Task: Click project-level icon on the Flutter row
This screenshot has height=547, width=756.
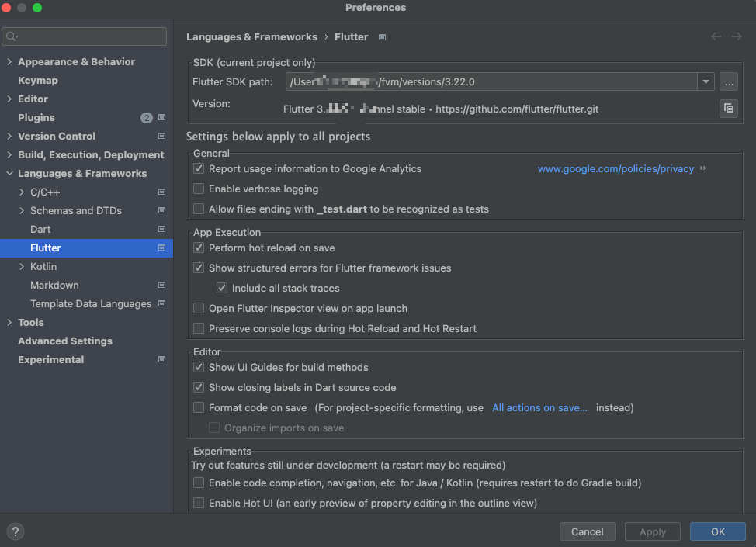Action: pos(162,248)
